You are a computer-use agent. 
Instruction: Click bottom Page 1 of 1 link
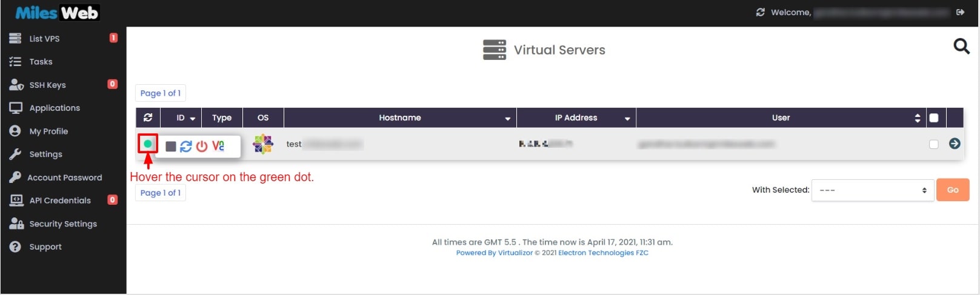160,193
